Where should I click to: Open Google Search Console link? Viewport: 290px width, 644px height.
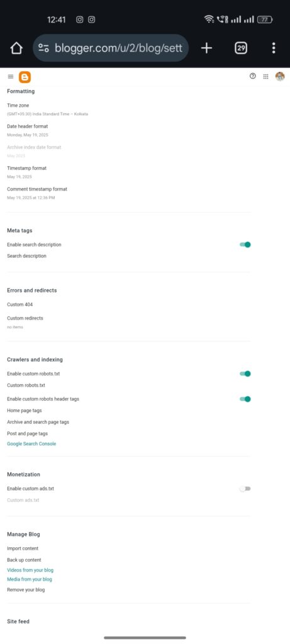(x=31, y=444)
